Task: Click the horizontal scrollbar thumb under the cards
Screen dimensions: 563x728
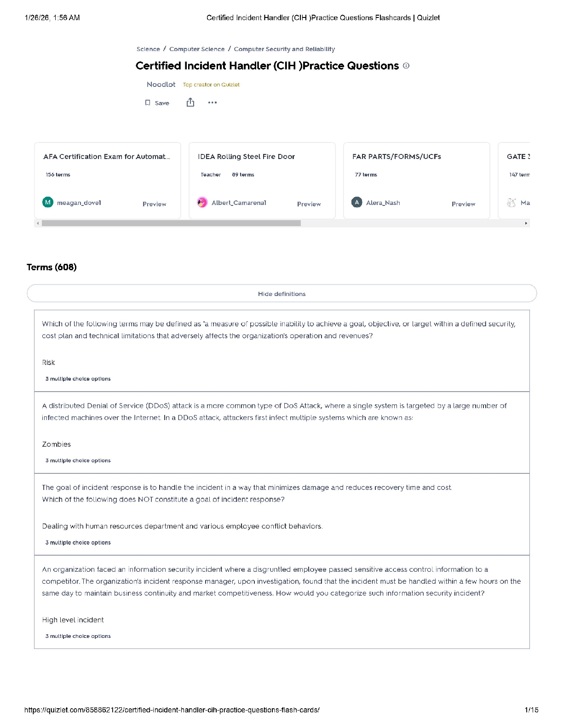Action: (171, 223)
